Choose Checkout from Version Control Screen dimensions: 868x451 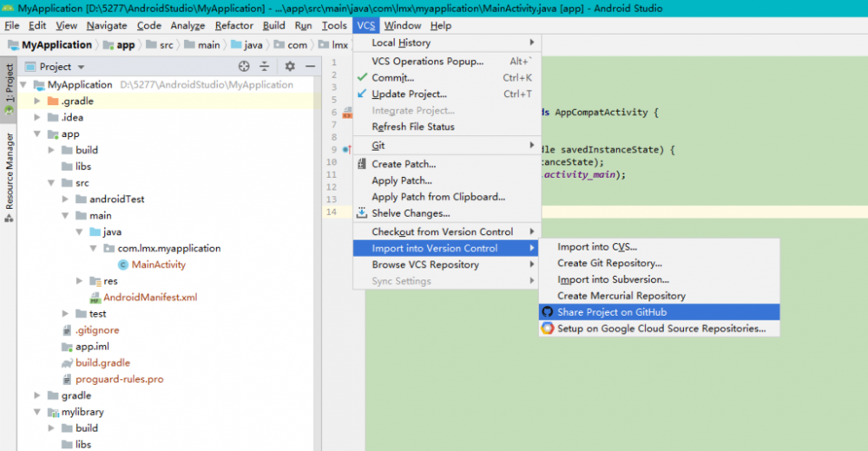tap(442, 232)
